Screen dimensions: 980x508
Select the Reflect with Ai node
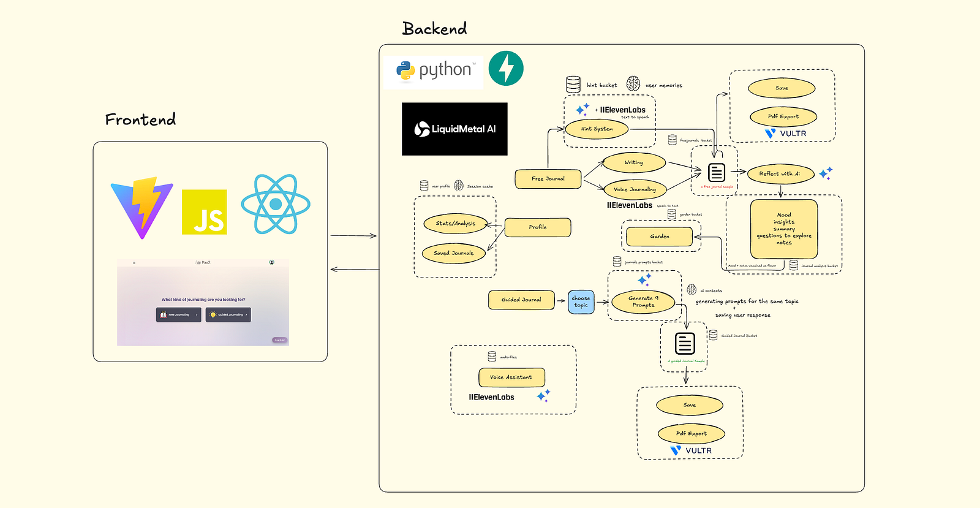tap(780, 173)
